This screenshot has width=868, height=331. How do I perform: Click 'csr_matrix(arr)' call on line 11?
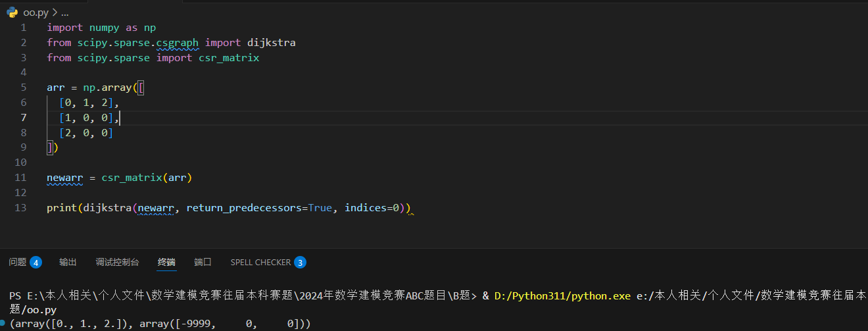(x=146, y=178)
